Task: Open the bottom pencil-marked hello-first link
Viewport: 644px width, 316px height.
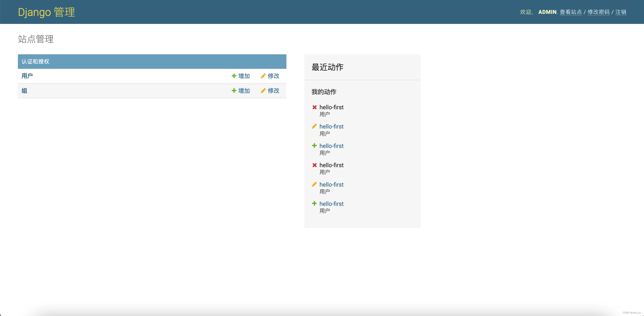Action: click(x=331, y=184)
